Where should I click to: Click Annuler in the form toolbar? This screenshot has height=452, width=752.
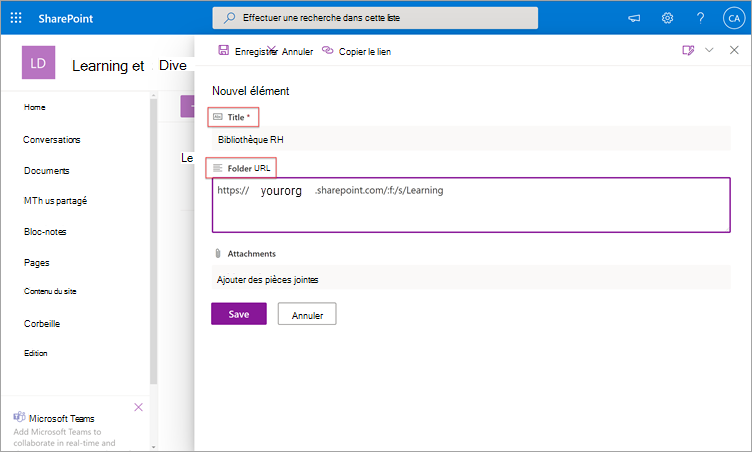(297, 52)
